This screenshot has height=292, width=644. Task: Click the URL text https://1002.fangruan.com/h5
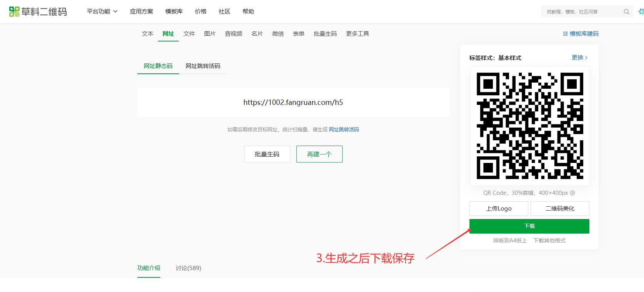(x=293, y=102)
